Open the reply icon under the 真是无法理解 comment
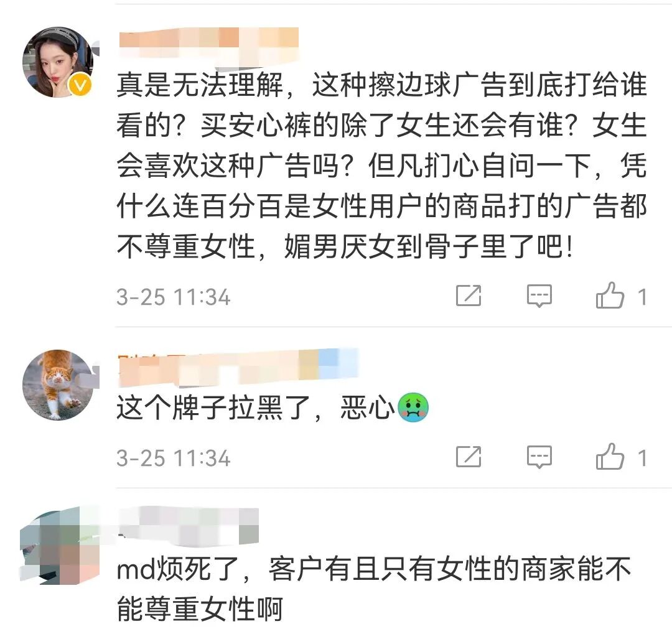The height and width of the screenshot is (634, 672). coord(539,296)
